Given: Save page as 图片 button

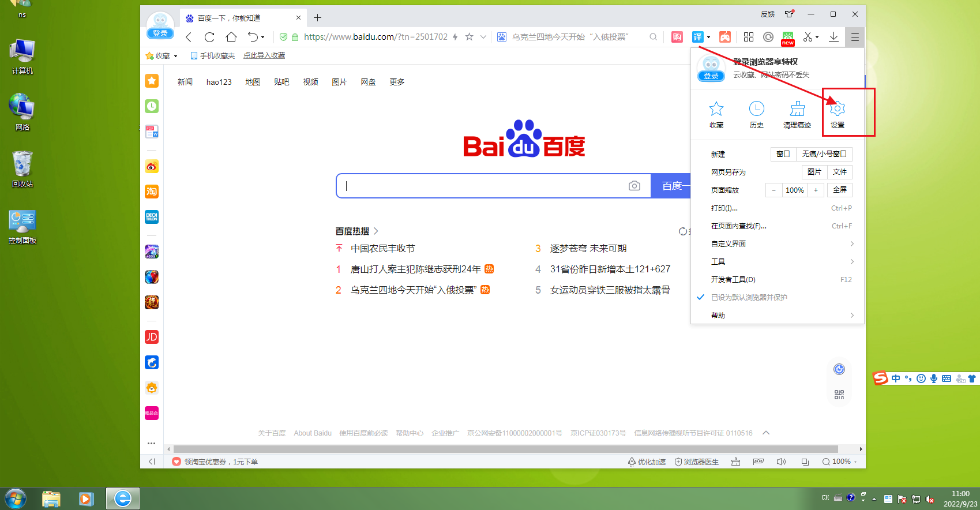Looking at the screenshot, I should point(814,172).
